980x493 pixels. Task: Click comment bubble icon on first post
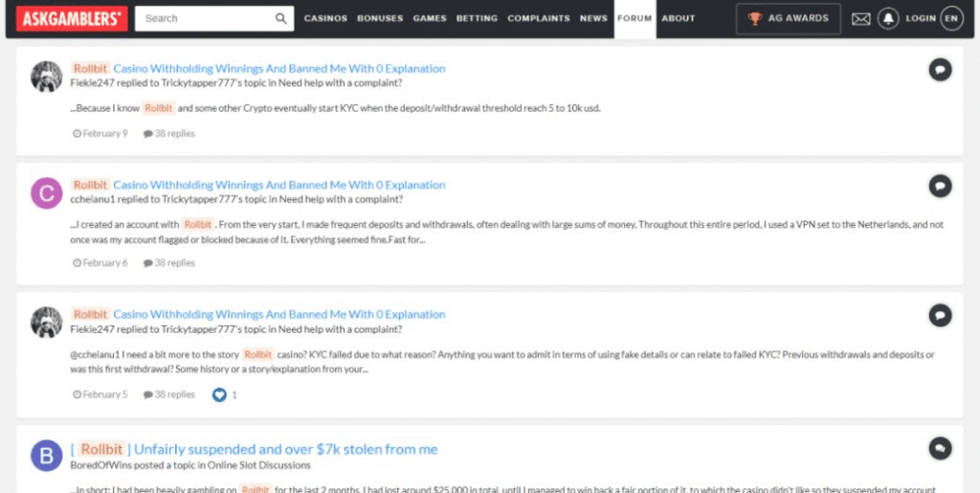tap(940, 69)
